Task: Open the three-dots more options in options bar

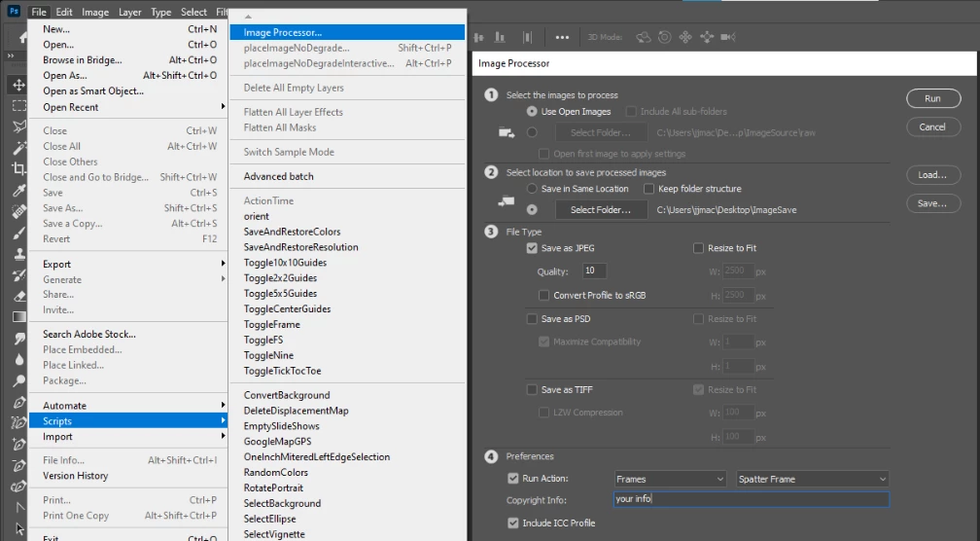Action: click(562, 38)
